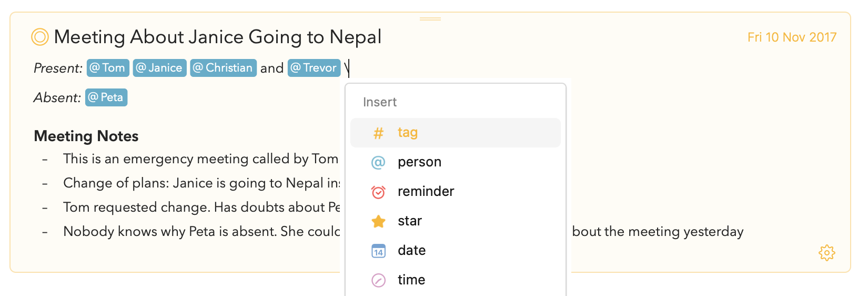
Task: Click the @Christian person tag
Action: 224,68
